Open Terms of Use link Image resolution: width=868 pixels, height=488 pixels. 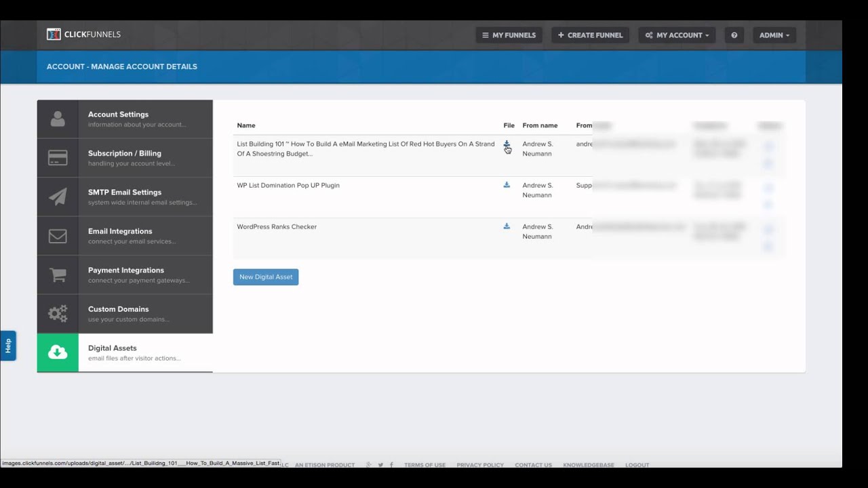425,465
